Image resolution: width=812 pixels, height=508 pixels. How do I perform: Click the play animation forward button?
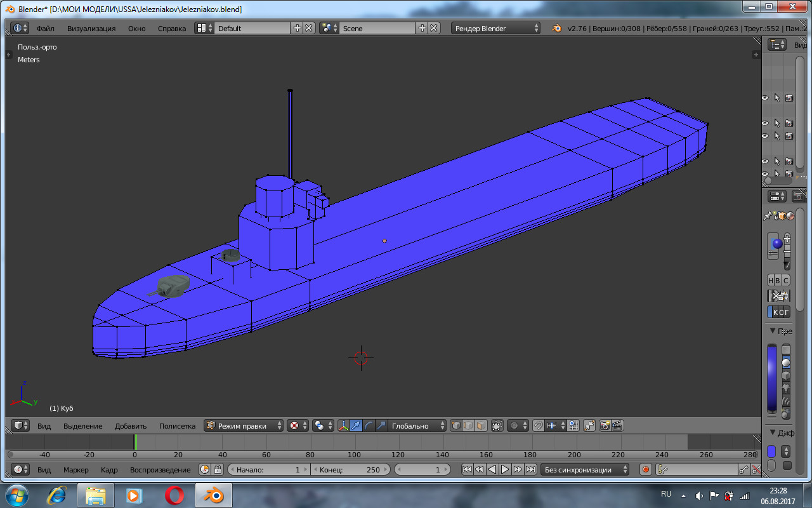(505, 470)
